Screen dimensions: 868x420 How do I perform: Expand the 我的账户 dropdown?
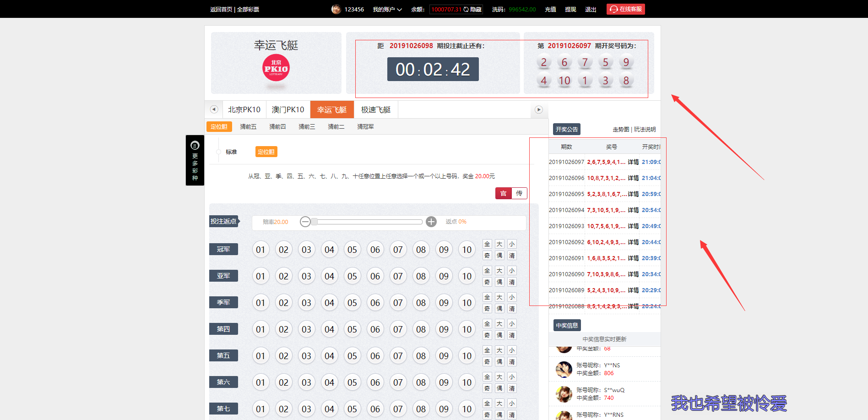(387, 9)
